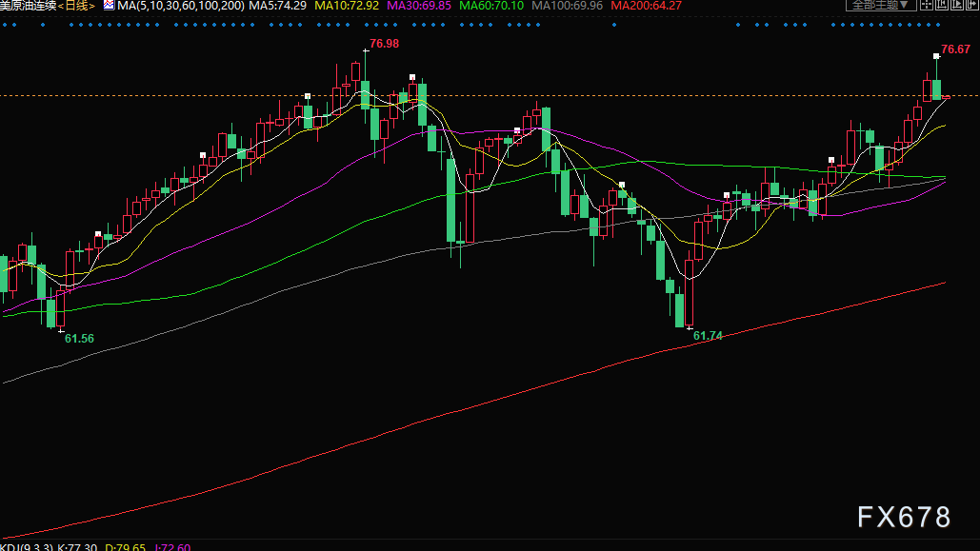The height and width of the screenshot is (551, 980).
Task: Click the MA60:70.10 value
Action: 491,5
